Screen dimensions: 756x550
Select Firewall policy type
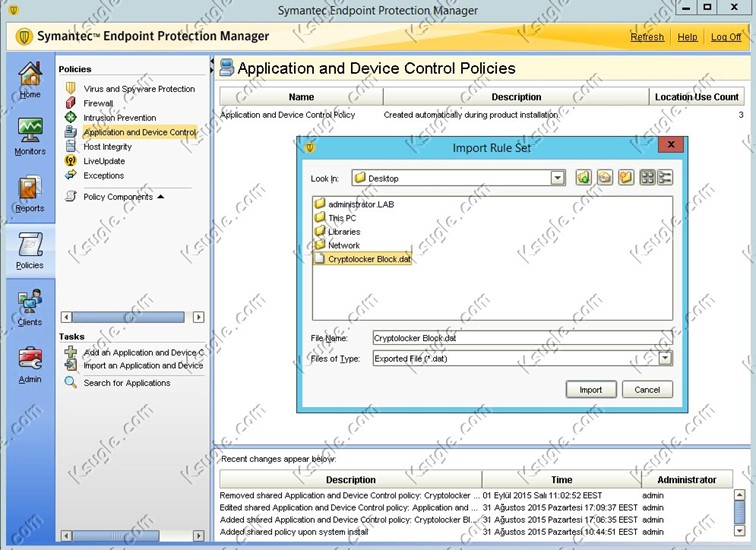98,103
